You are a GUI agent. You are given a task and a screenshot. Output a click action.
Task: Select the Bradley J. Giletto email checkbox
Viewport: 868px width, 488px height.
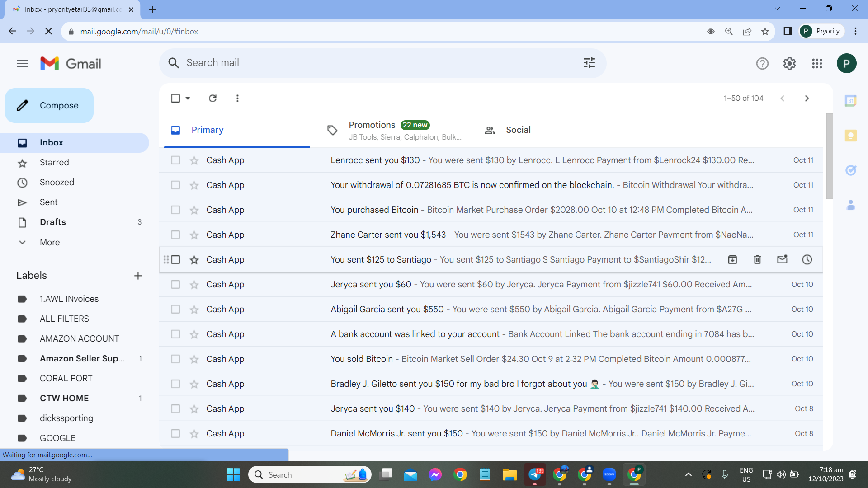coord(175,384)
